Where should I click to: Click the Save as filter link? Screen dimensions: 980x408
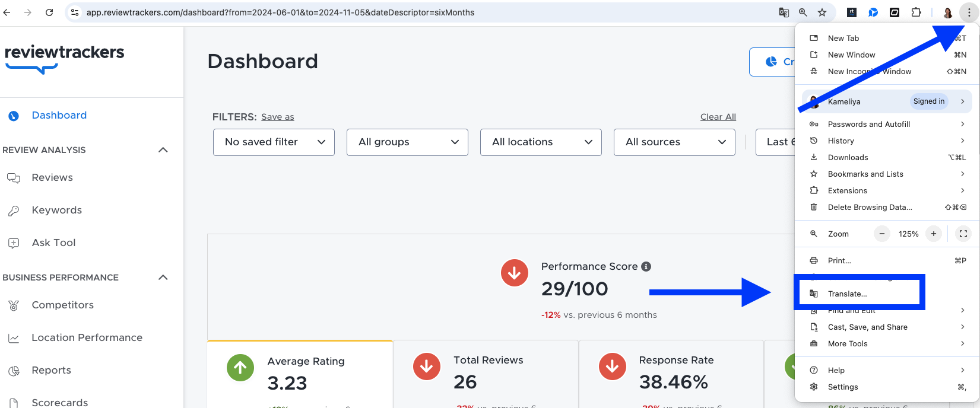(x=278, y=117)
